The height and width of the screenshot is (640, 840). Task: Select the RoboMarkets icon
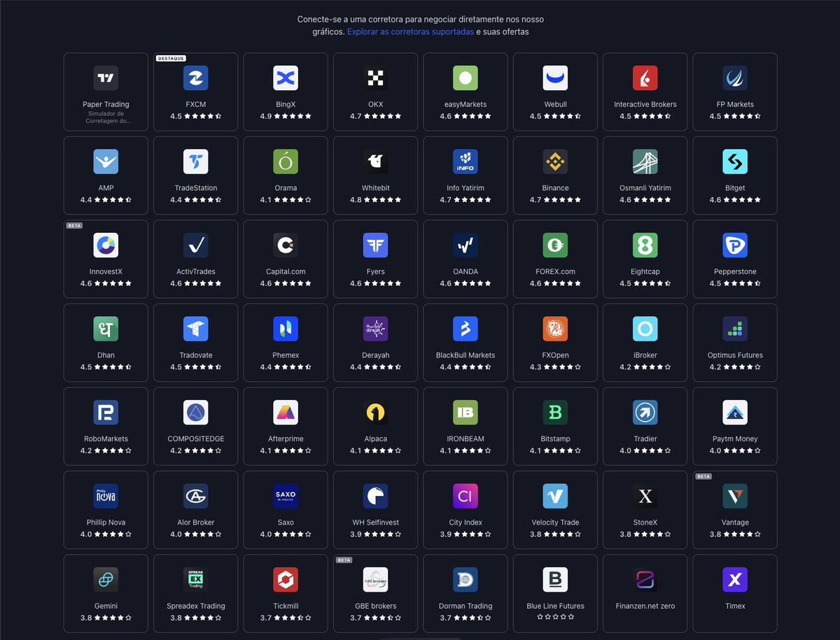tap(106, 413)
